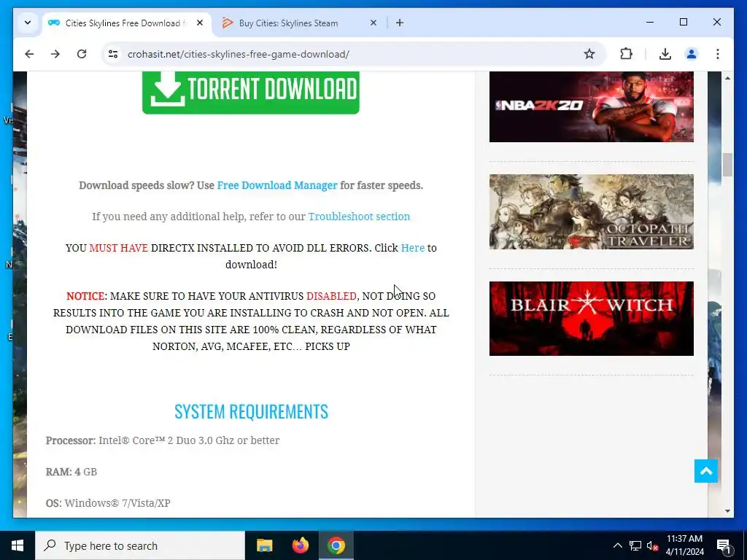Click the Processor requirement line
747x560 pixels.
pyautogui.click(x=163, y=440)
